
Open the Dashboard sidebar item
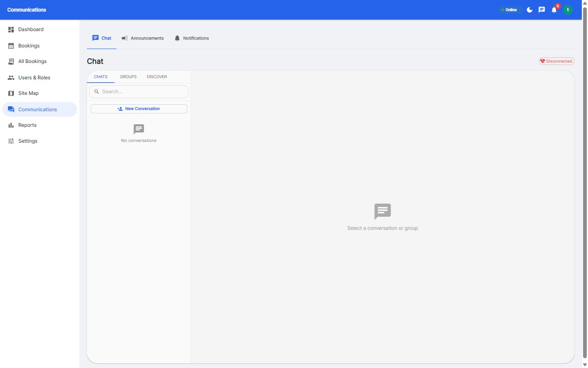(40, 29)
